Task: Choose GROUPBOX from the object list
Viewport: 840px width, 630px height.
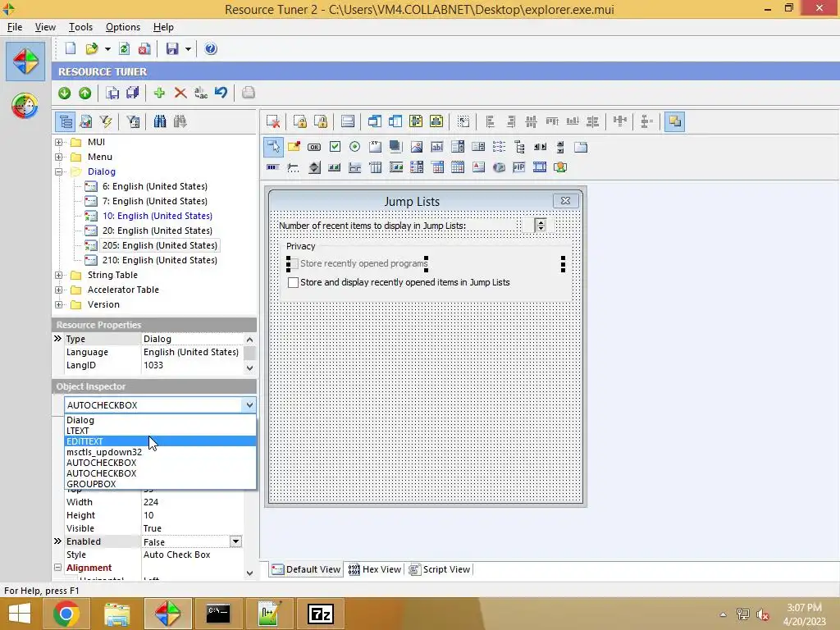Action: [160, 484]
